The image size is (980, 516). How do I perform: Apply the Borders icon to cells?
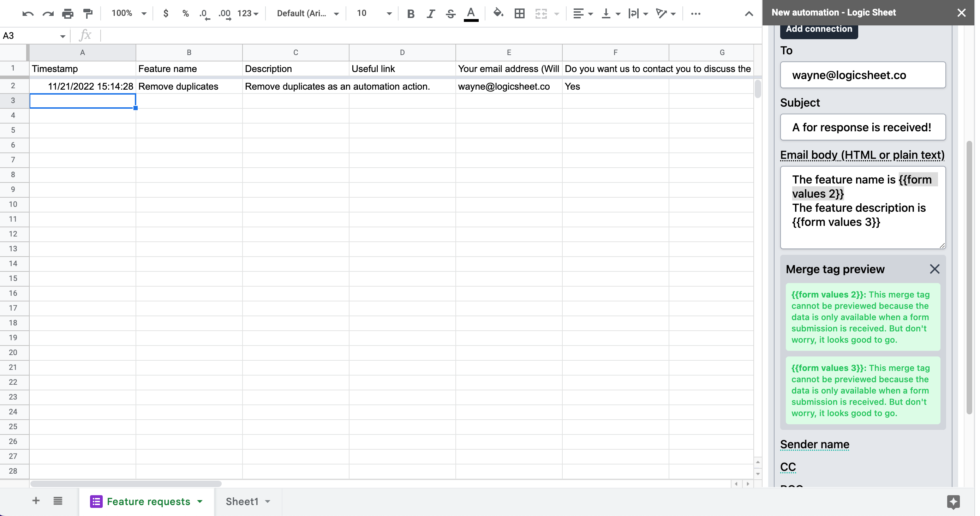pyautogui.click(x=519, y=14)
